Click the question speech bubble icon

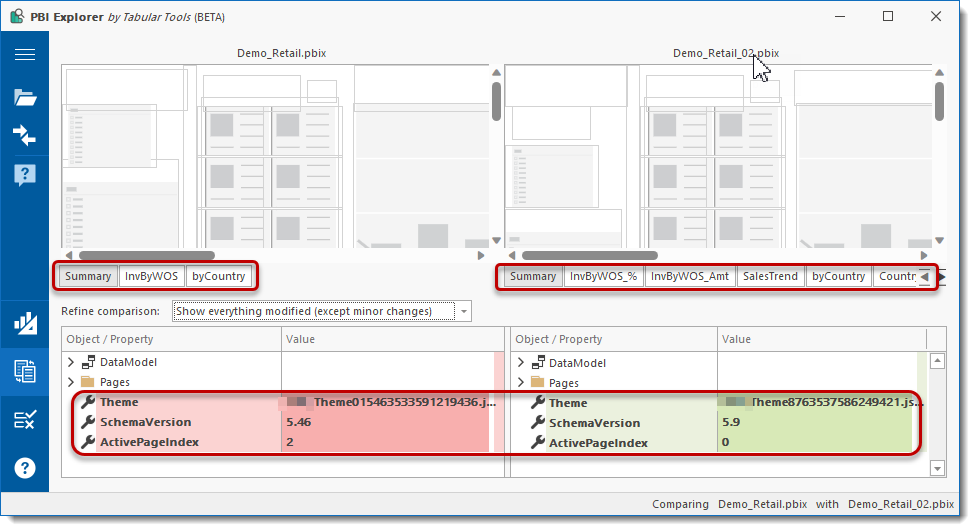25,175
